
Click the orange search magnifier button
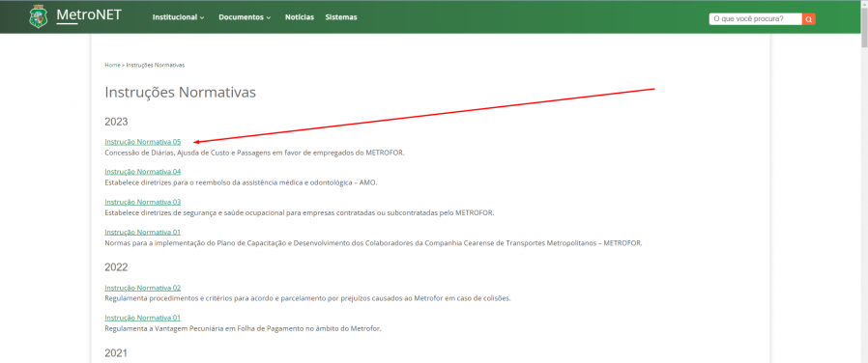coord(809,19)
